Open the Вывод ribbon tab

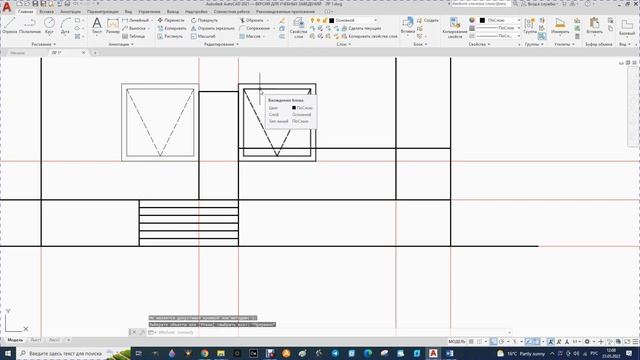[173, 12]
